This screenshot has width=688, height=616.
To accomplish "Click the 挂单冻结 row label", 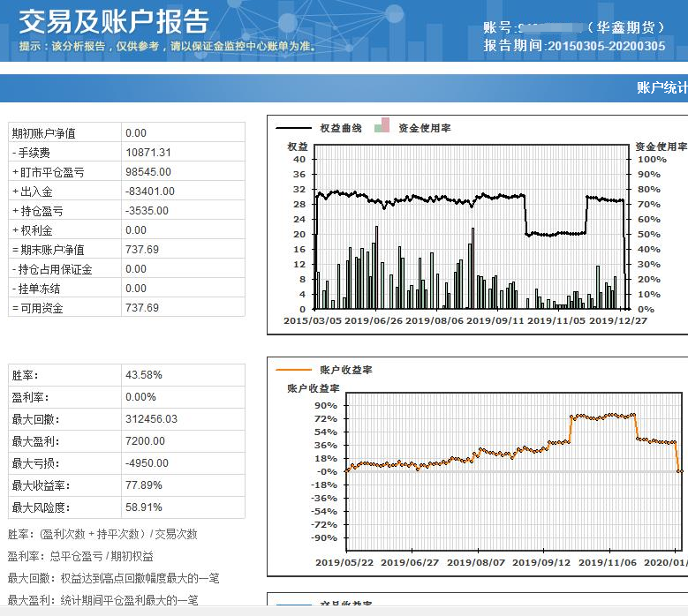I will tap(36, 289).
